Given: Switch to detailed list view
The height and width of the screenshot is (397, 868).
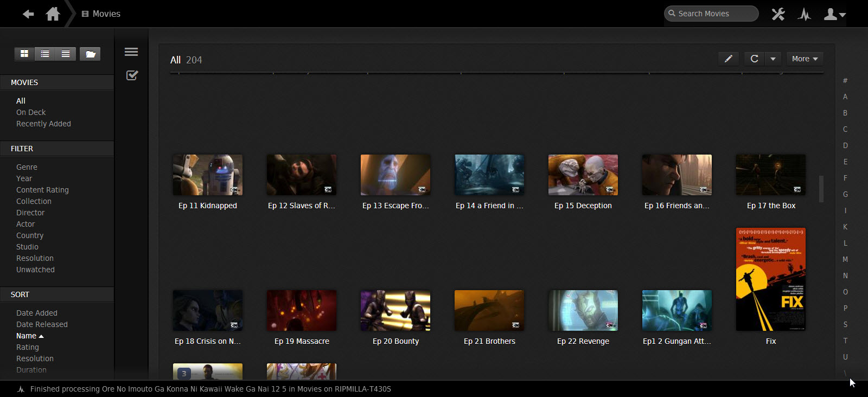Looking at the screenshot, I should (x=45, y=54).
